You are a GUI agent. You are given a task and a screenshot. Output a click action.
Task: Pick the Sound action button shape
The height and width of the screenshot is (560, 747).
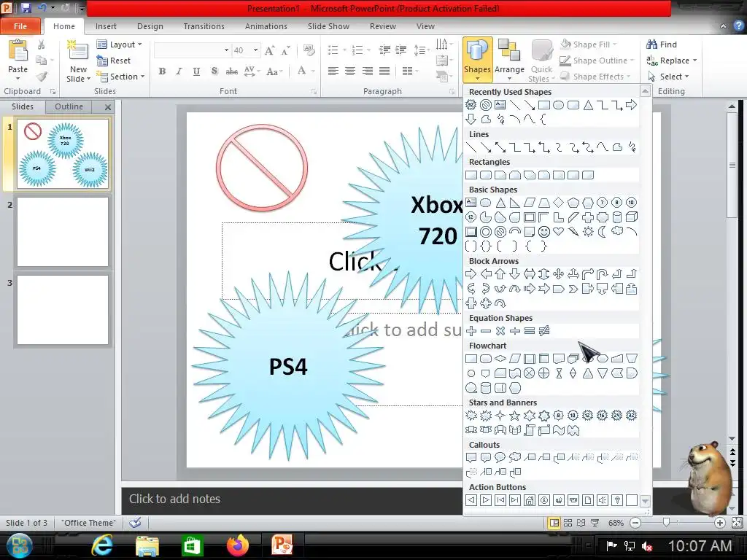point(602,500)
